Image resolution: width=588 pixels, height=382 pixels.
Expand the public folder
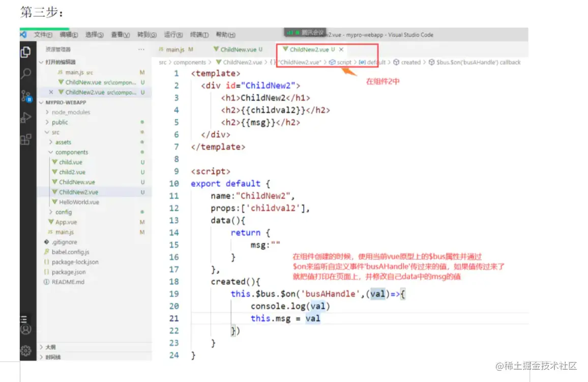[60, 122]
